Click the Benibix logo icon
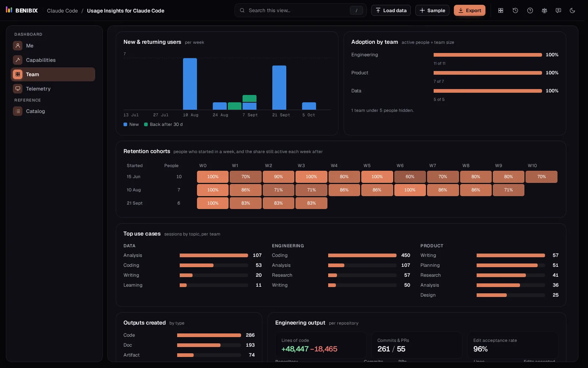This screenshot has width=588, height=368. 9,10
